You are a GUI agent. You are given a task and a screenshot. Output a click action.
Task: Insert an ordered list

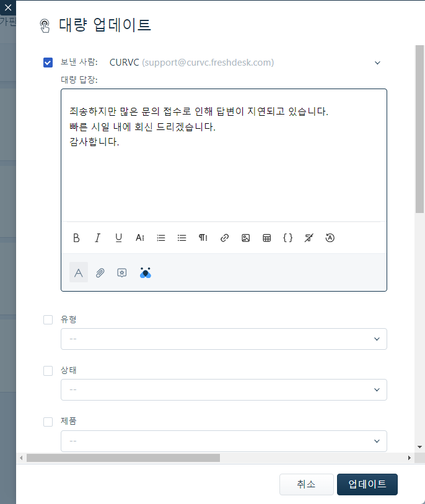coord(161,238)
